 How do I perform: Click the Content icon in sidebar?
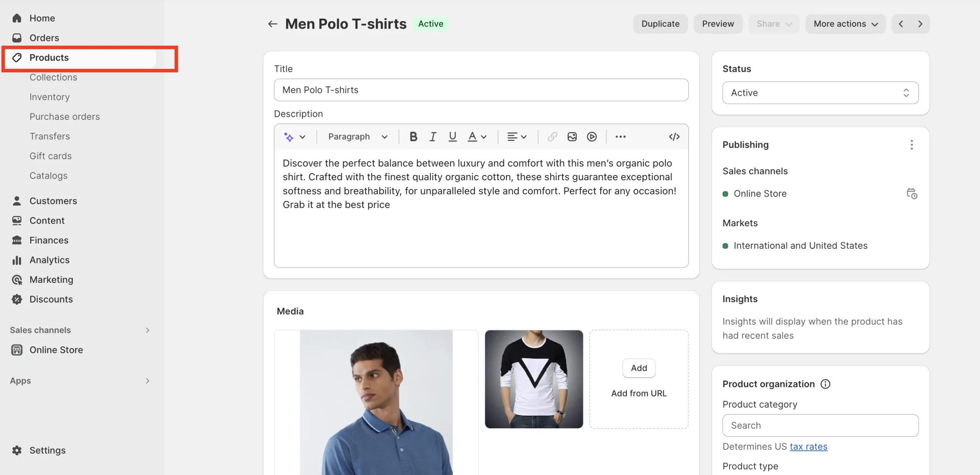(17, 220)
